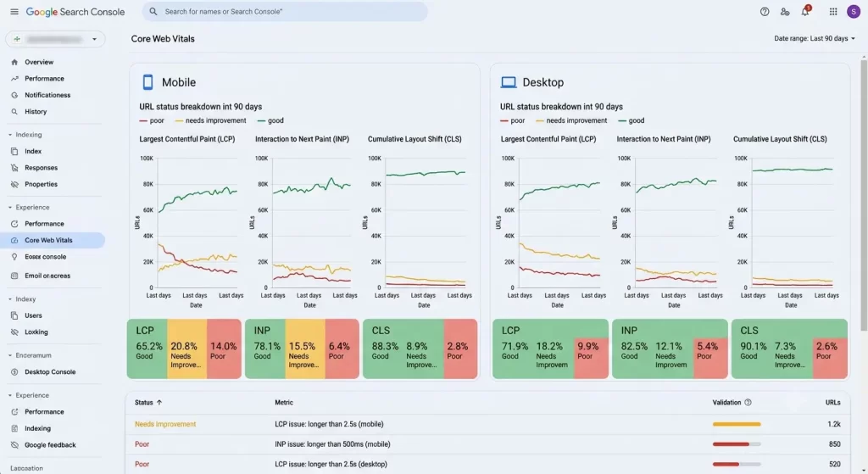Click the Users document icon
The width and height of the screenshot is (868, 474).
pyautogui.click(x=14, y=315)
